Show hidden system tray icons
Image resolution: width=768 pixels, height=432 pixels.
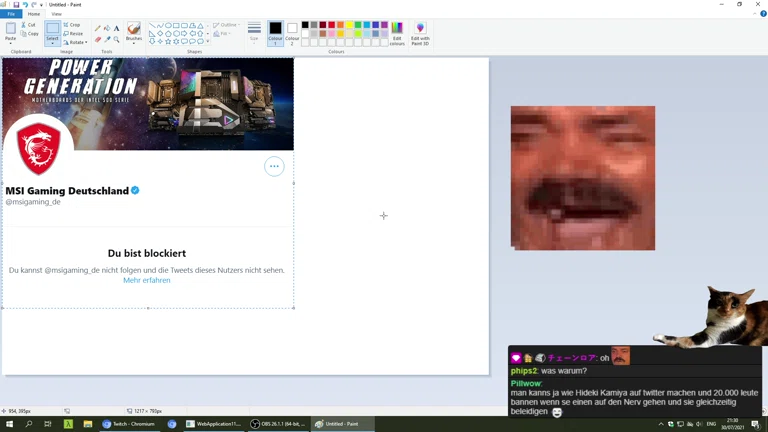coord(661,424)
